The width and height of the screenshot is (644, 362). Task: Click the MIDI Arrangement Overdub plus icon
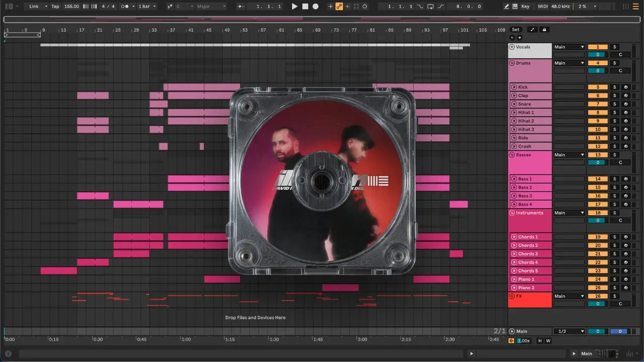pos(331,7)
